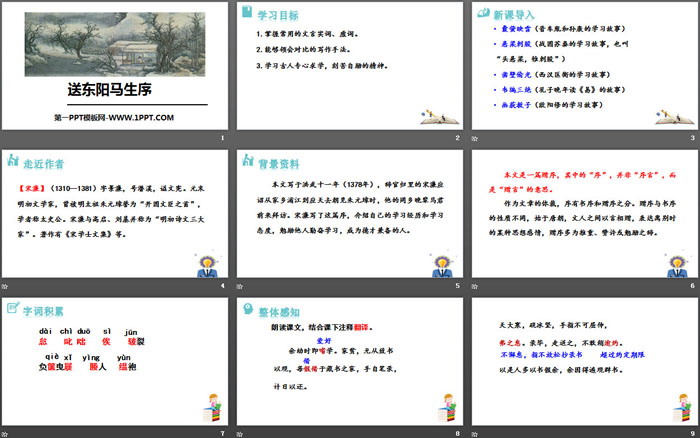Click animation star icon under slide 6
700x438 pixels.
tap(475, 286)
